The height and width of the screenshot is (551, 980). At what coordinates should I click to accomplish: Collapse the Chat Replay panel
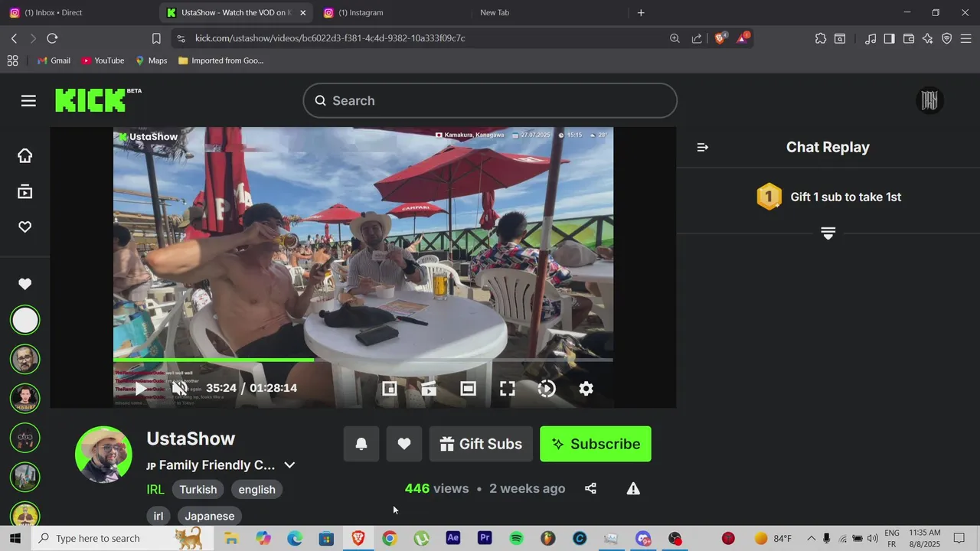tap(703, 147)
